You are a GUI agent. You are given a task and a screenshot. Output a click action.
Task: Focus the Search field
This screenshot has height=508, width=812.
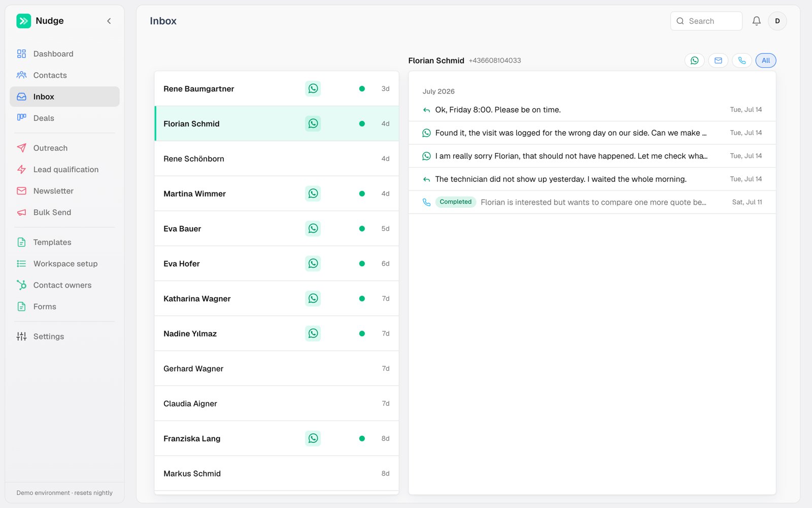point(706,21)
